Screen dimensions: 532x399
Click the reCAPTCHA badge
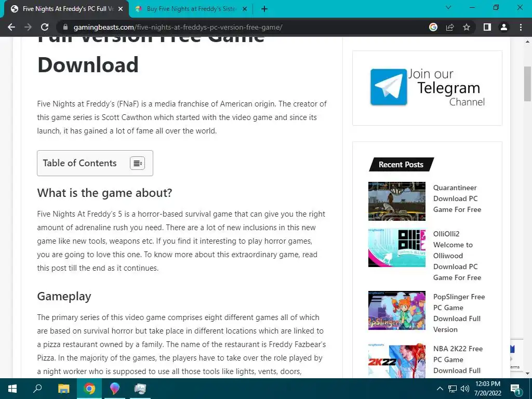pyautogui.click(x=517, y=355)
